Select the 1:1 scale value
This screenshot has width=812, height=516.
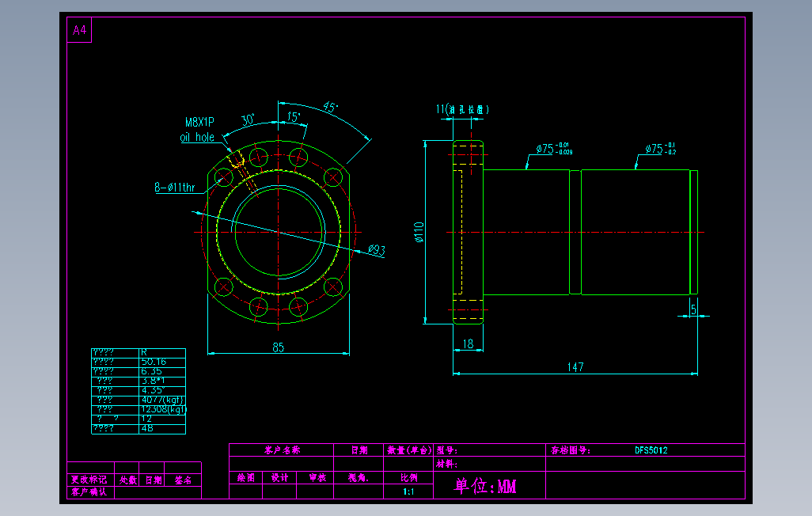pyautogui.click(x=408, y=491)
